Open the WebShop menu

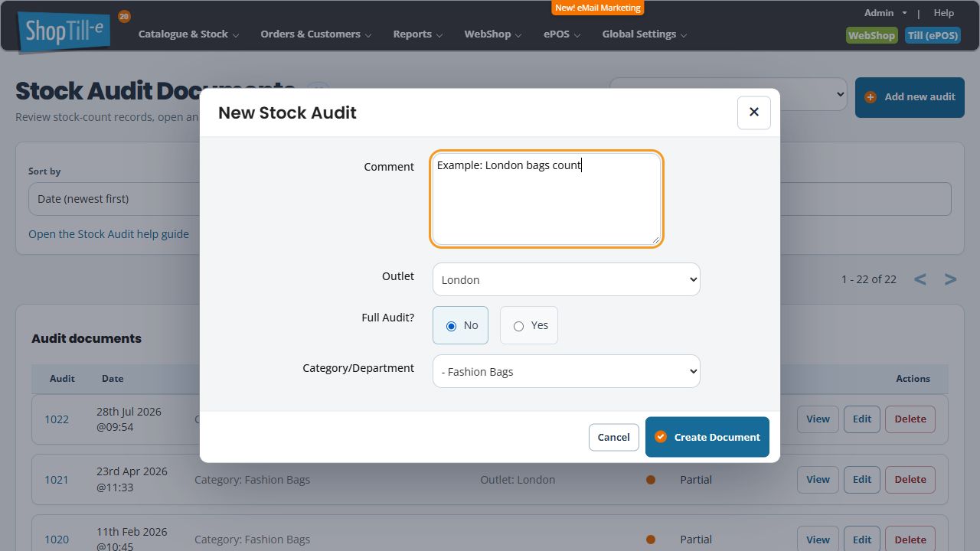(x=492, y=34)
